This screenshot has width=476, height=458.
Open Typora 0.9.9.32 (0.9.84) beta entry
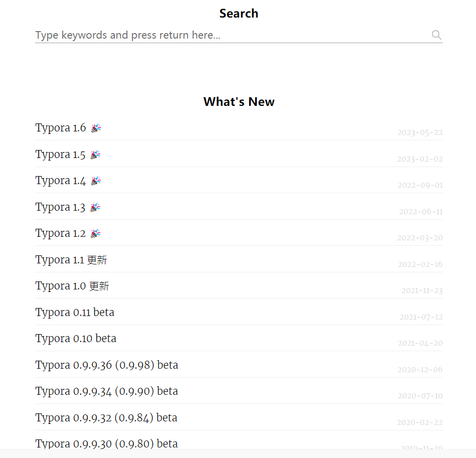click(106, 418)
